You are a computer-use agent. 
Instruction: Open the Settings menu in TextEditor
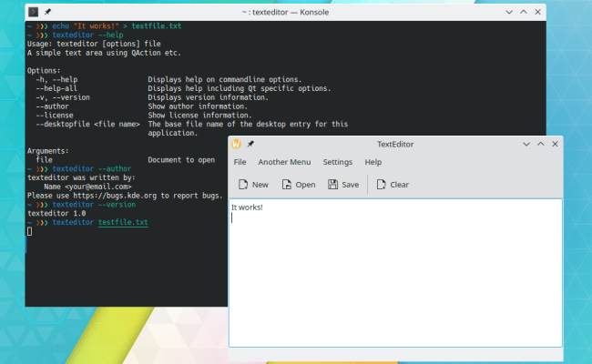pyautogui.click(x=338, y=162)
